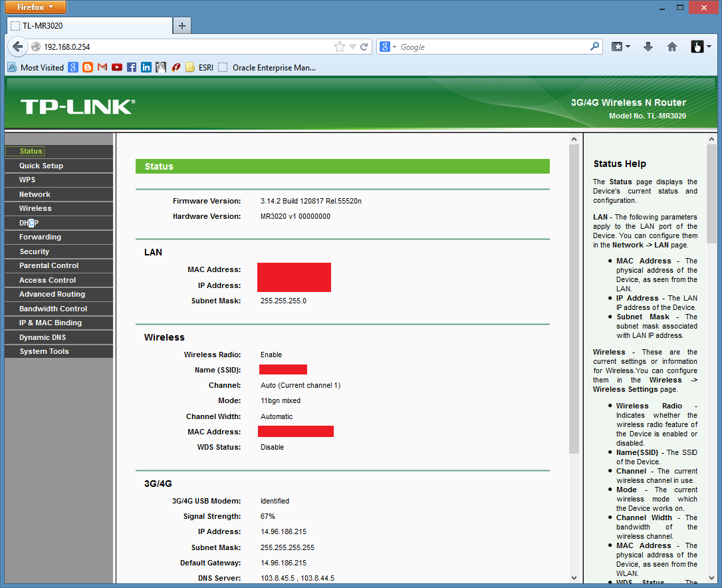
Task: Open search engine selector dropdown
Action: (394, 47)
